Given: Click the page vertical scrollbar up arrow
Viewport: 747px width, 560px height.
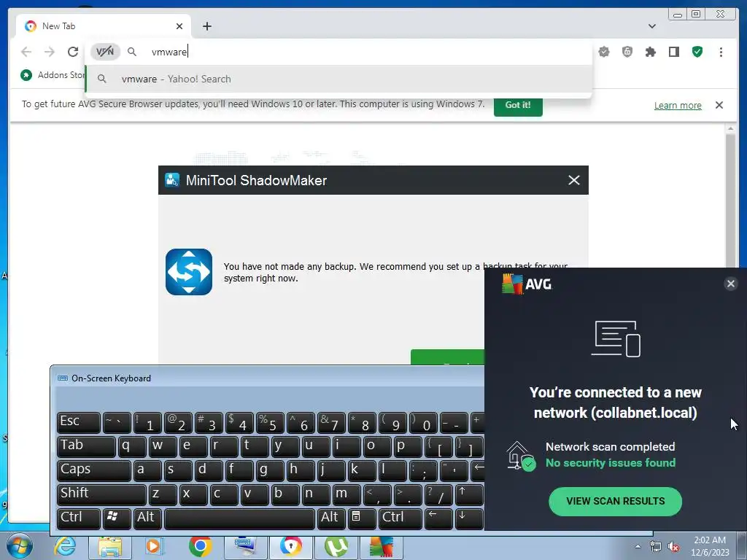Looking at the screenshot, I should coord(730,128).
